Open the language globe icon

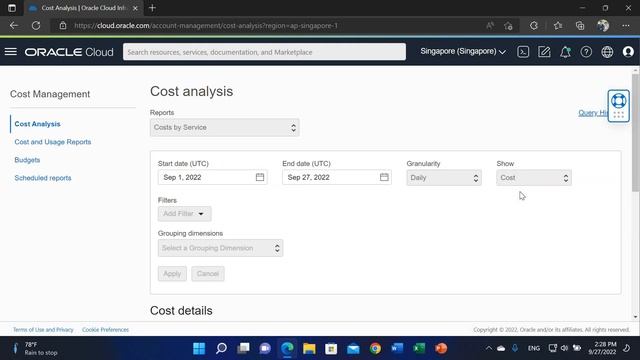click(x=607, y=52)
